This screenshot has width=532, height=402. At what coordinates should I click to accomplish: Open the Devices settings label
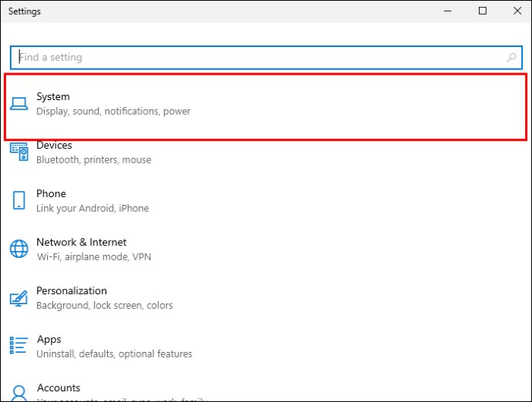click(x=54, y=146)
